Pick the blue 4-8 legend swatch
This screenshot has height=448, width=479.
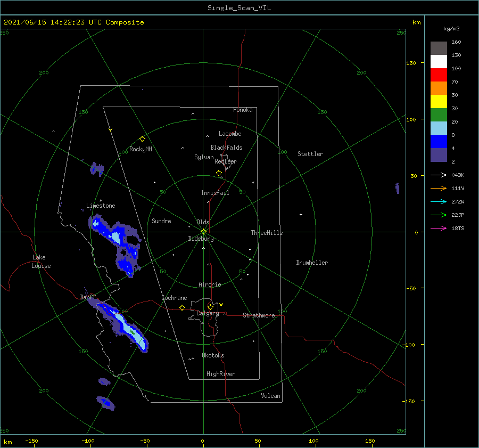tap(439, 141)
